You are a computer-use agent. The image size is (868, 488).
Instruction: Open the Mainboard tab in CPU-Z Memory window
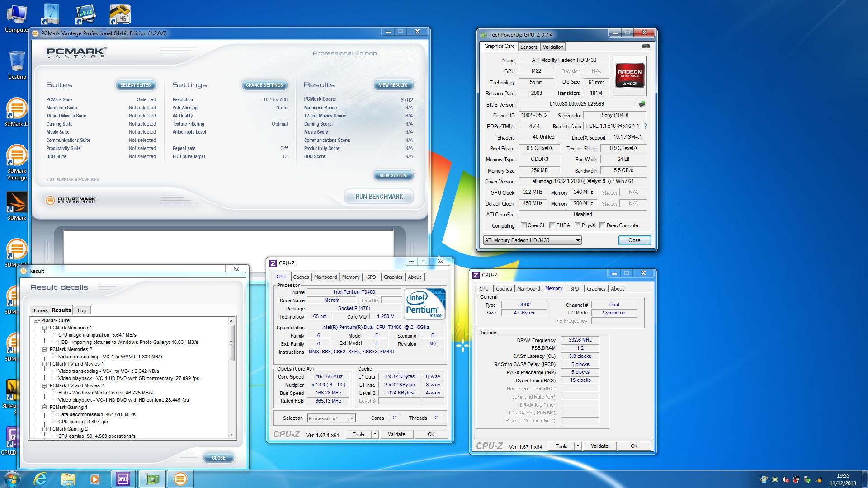[x=528, y=289]
